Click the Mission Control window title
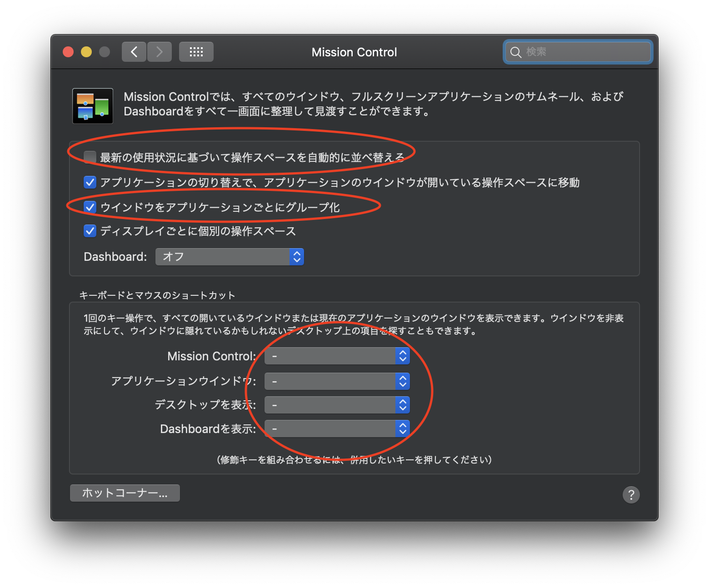Image resolution: width=709 pixels, height=588 pixels. (x=354, y=52)
